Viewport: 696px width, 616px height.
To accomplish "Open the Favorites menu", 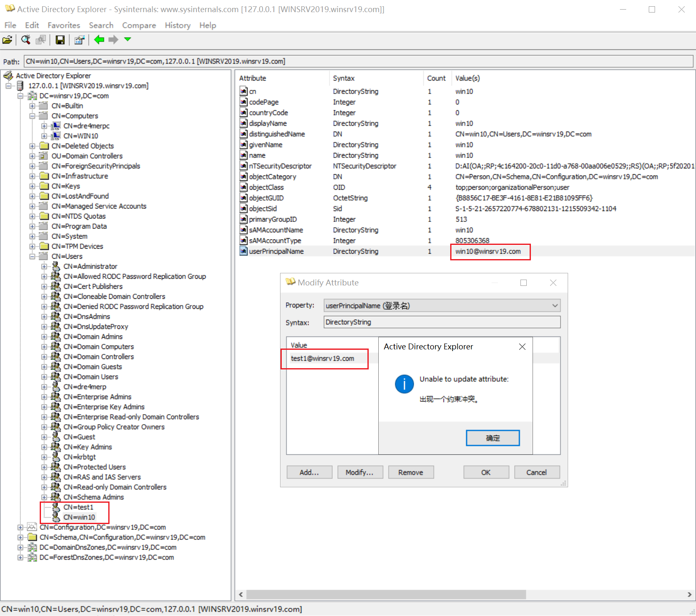I will pos(64,25).
